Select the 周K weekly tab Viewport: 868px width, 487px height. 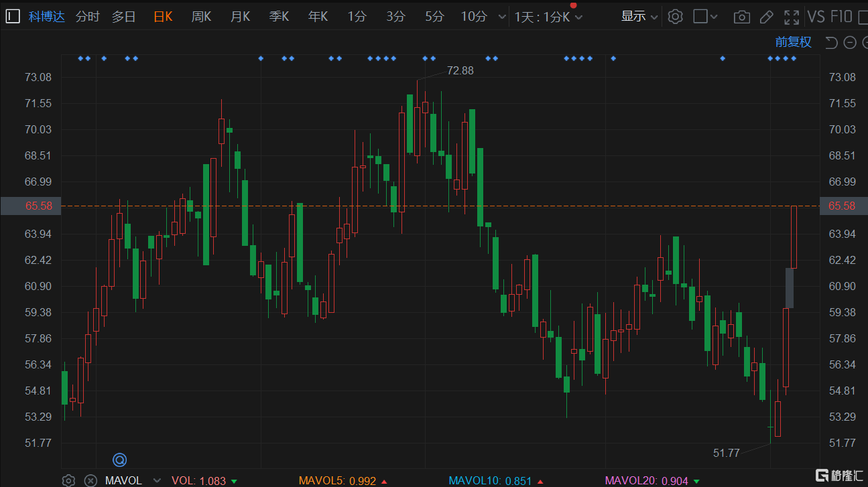coord(202,17)
